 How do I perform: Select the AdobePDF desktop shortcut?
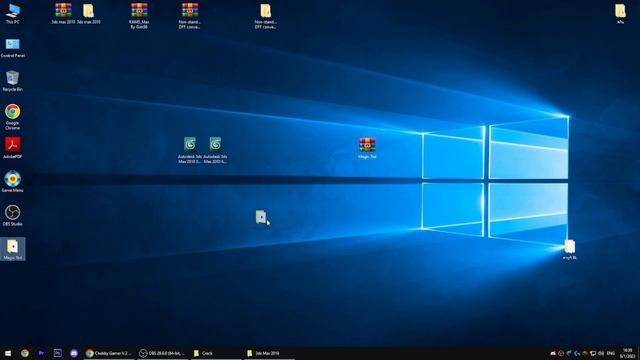(13, 148)
